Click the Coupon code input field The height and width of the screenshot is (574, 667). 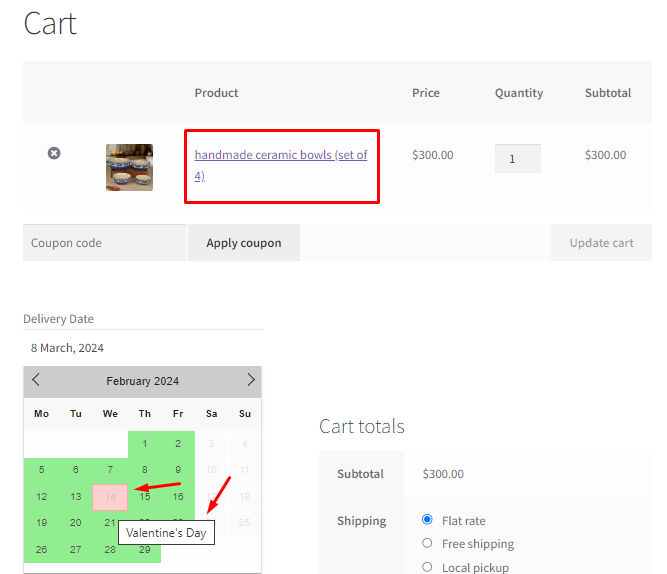[x=104, y=243]
